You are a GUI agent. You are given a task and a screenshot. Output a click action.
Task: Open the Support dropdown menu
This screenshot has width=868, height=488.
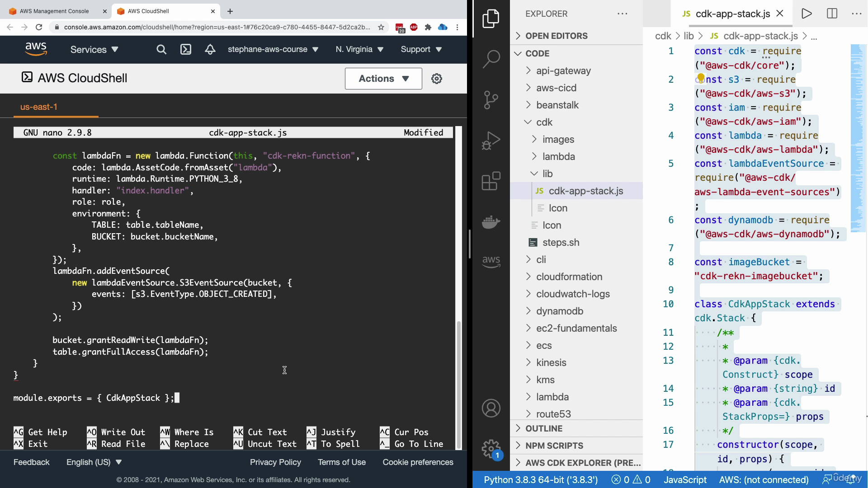point(421,49)
